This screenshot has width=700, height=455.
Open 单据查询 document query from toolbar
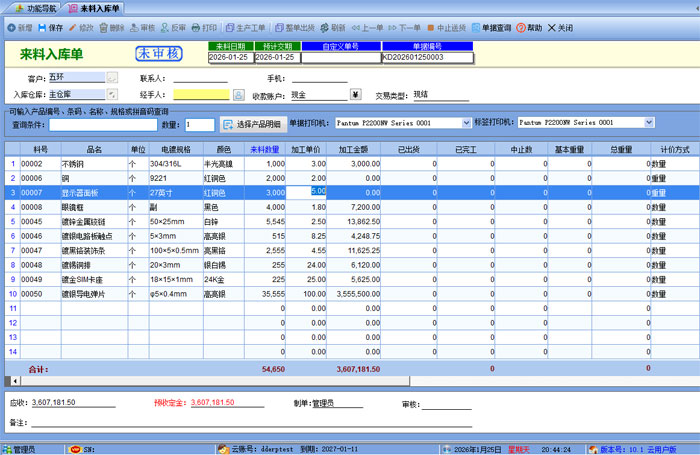click(490, 27)
